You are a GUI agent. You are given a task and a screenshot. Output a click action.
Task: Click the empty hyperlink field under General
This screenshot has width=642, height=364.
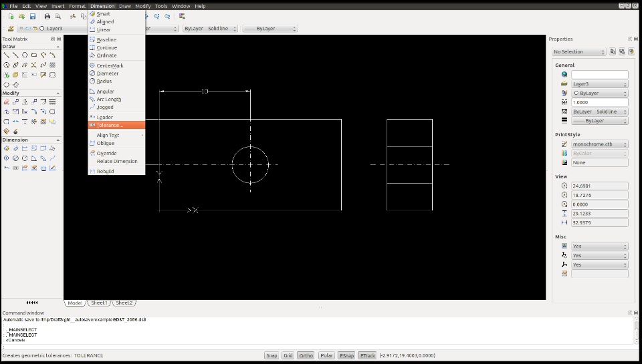click(600, 74)
